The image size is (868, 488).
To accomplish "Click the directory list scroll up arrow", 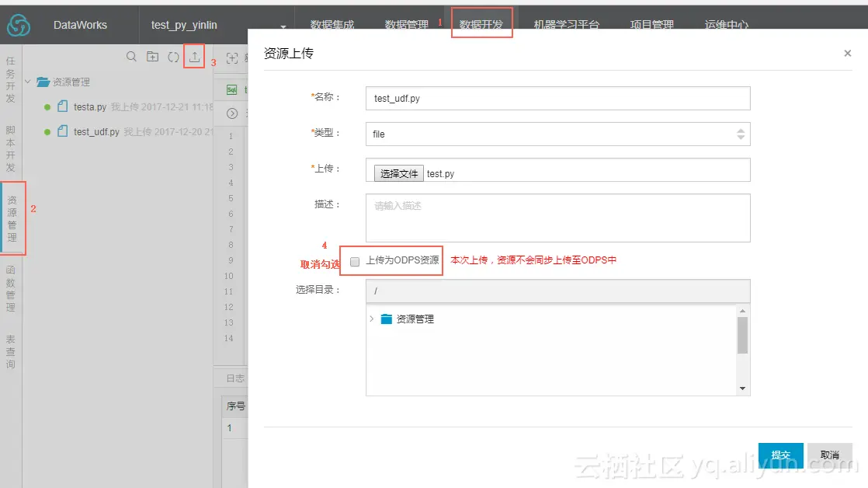I will [x=742, y=311].
